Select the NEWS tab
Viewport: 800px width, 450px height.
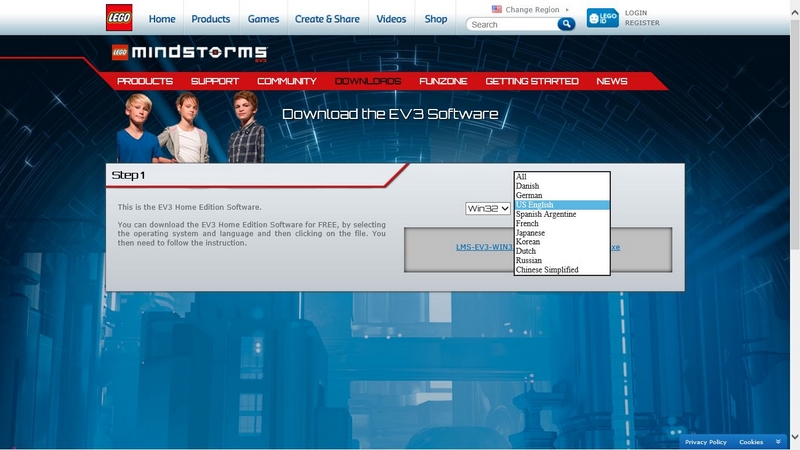(612, 81)
